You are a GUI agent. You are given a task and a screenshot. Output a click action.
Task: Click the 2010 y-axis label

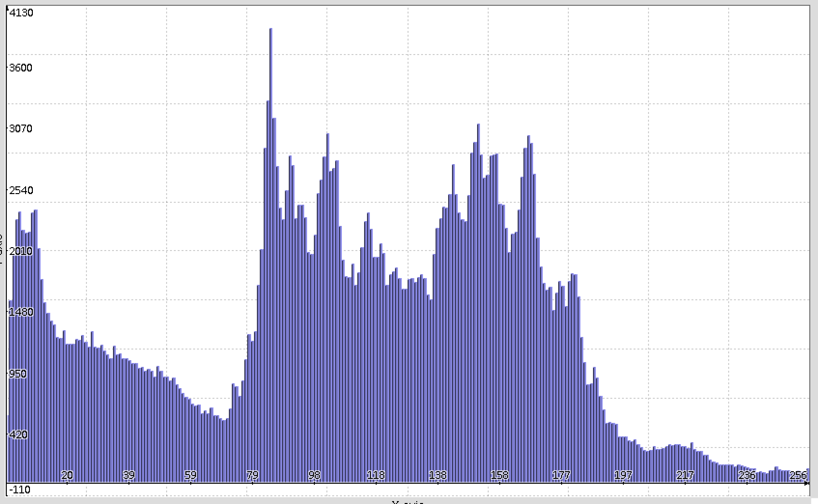coord(21,251)
